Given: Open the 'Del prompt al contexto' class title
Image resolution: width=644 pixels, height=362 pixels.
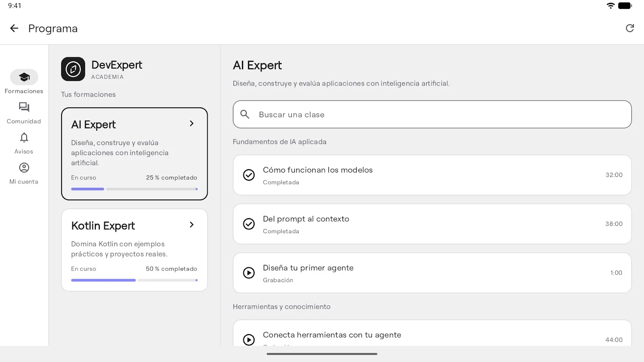Looking at the screenshot, I should click(306, 219).
